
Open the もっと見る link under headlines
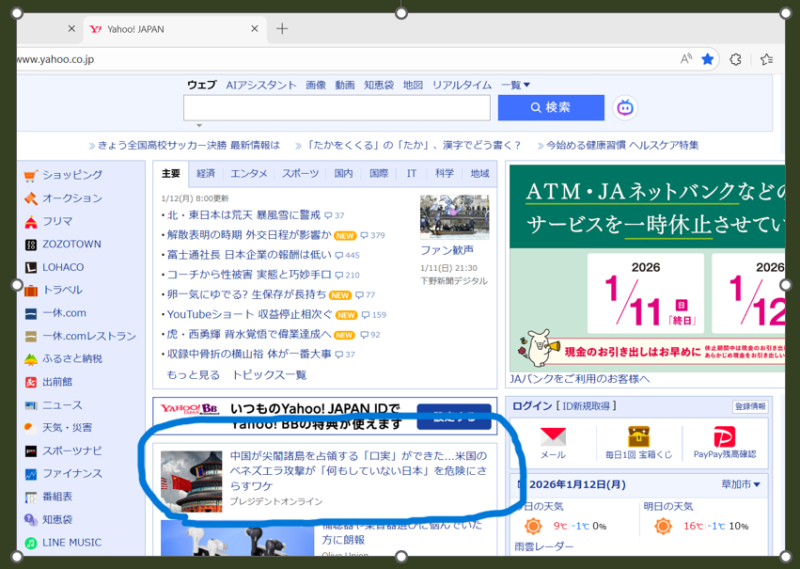193,375
